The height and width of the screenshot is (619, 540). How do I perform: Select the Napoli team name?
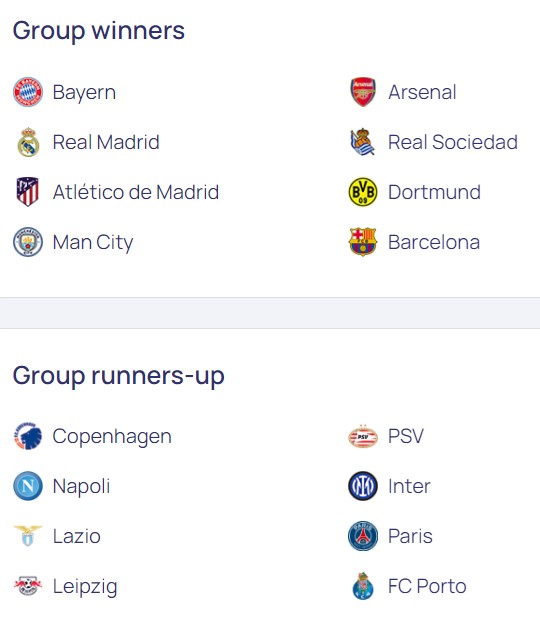pyautogui.click(x=81, y=486)
